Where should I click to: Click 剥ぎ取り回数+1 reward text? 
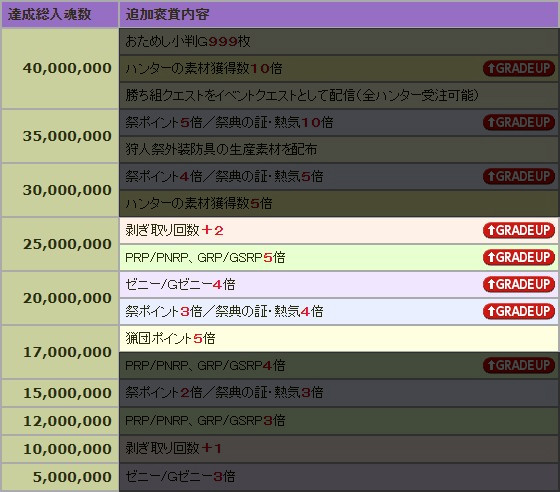[174, 448]
